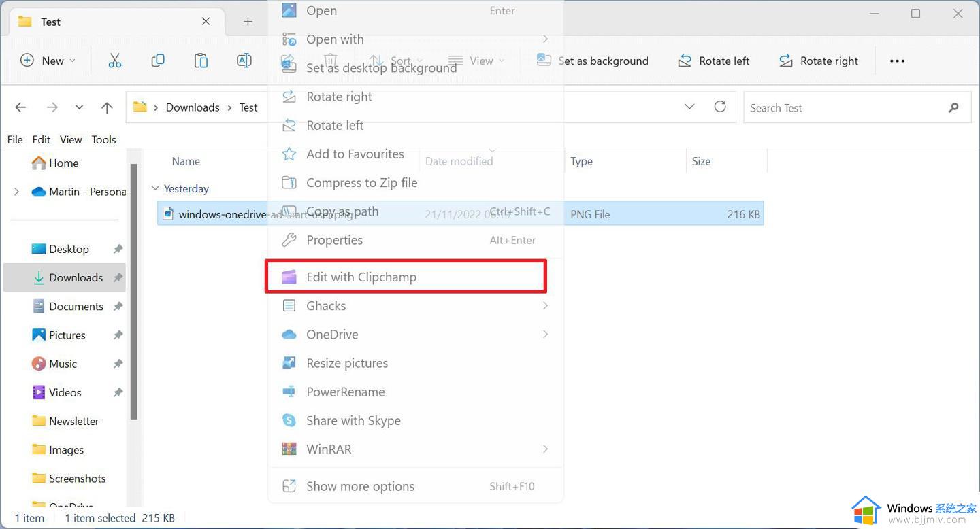Open a new tab with plus button
This screenshot has width=980, height=529.
click(248, 22)
